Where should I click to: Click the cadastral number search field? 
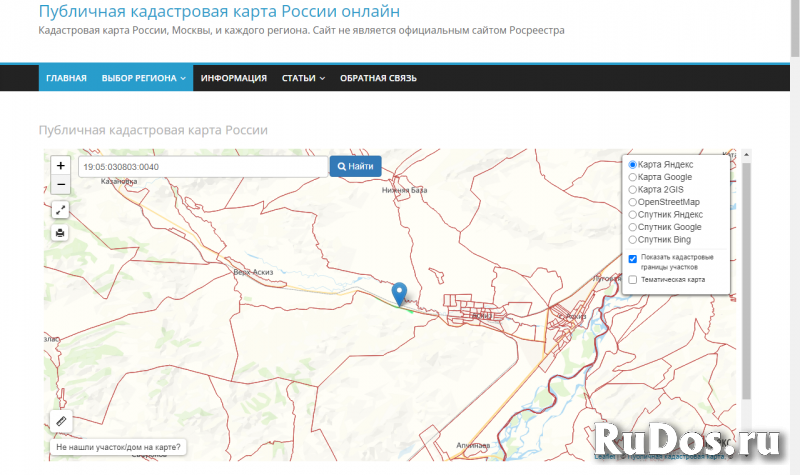pos(203,166)
